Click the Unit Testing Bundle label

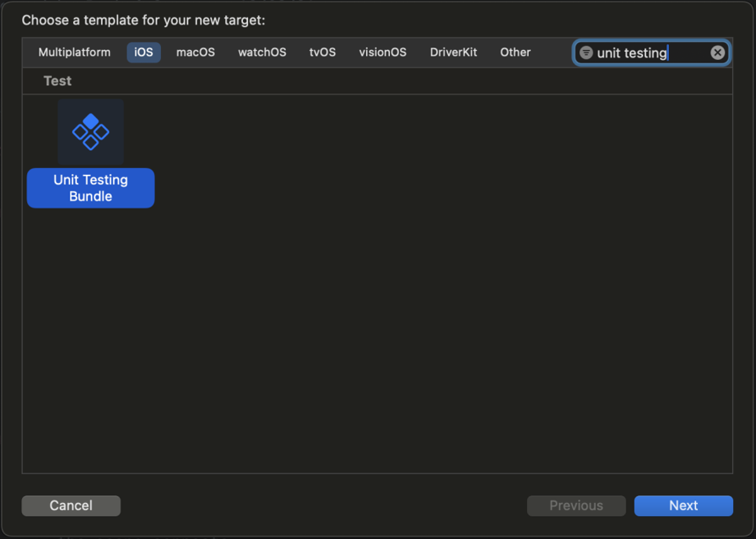(x=90, y=188)
